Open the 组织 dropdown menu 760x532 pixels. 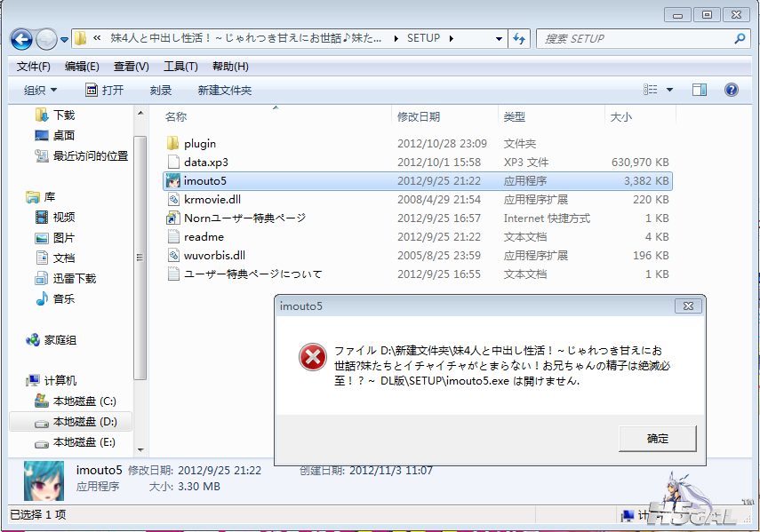click(40, 91)
